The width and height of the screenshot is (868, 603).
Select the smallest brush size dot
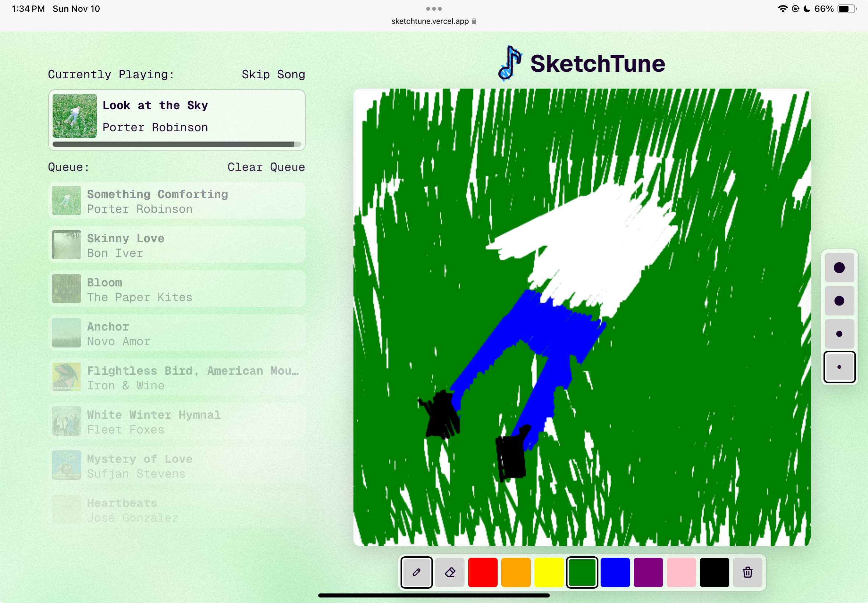839,367
